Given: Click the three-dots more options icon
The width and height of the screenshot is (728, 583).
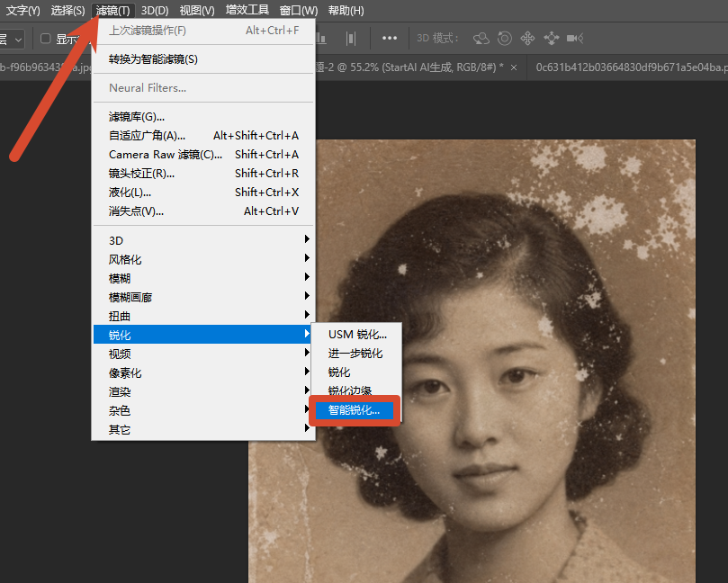Looking at the screenshot, I should pyautogui.click(x=389, y=38).
